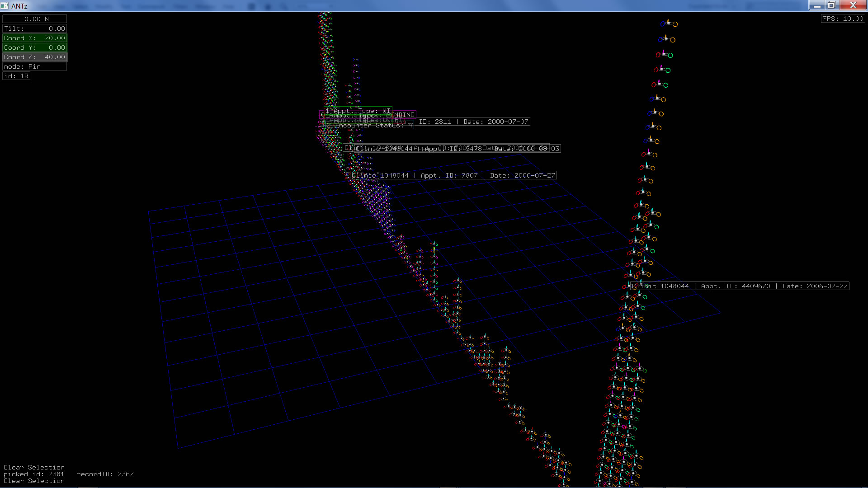This screenshot has height=488, width=868.
Task: Click the 'id: 19' indicator box
Action: click(16, 76)
